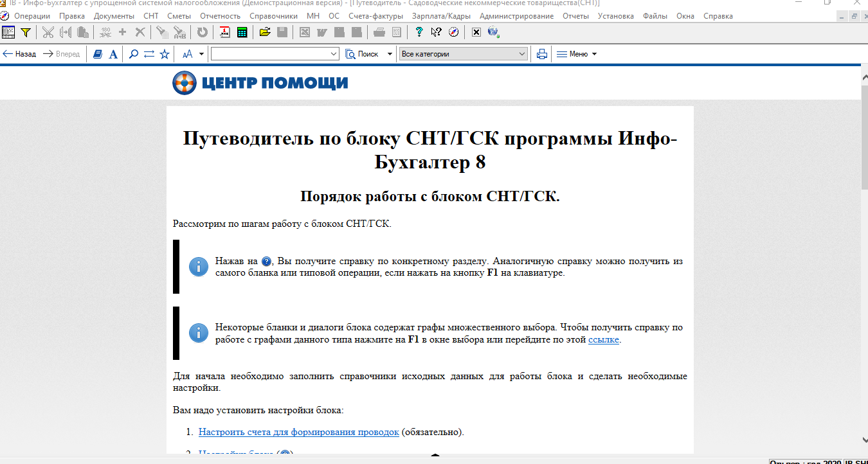Image resolution: width=868 pixels, height=464 pixels.
Task: Click the yellow filter funnel icon
Action: click(x=26, y=31)
